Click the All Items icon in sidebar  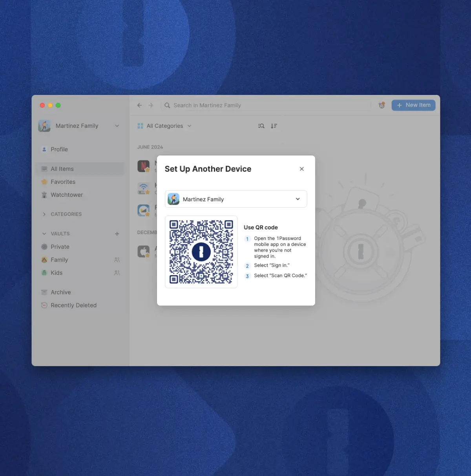click(44, 169)
